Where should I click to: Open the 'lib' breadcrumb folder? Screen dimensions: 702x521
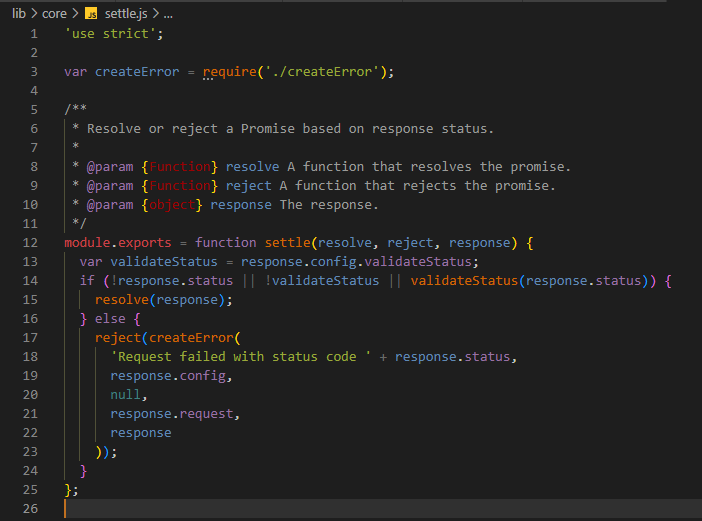20,14
